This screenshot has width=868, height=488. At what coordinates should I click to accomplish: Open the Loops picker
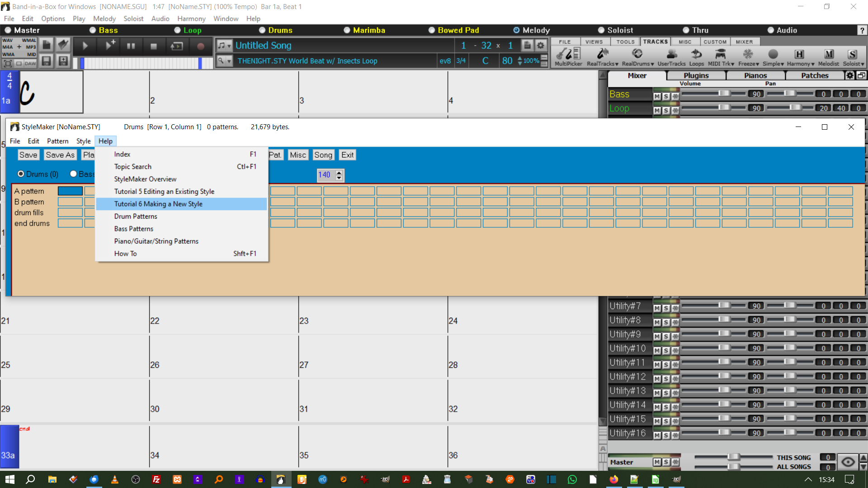point(696,57)
